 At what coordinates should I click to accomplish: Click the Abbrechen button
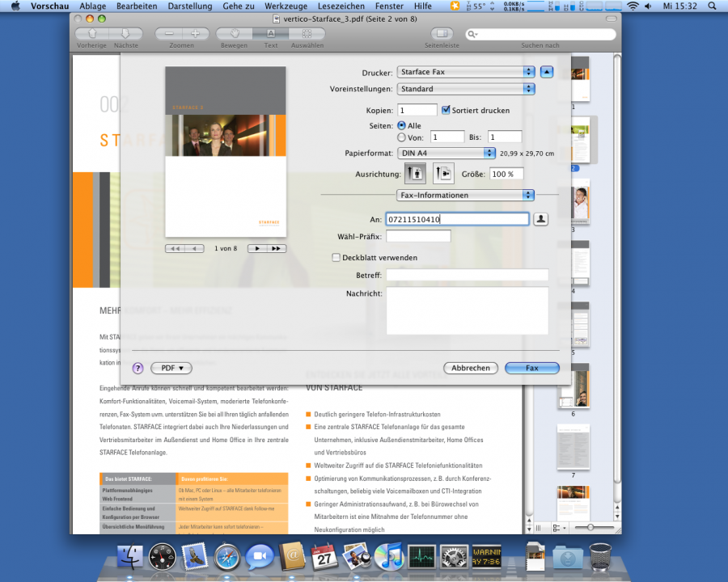(x=471, y=368)
